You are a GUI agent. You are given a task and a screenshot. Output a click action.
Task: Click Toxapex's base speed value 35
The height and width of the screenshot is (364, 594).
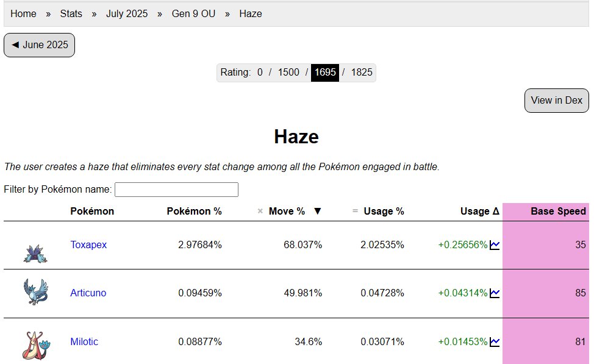[x=581, y=245]
